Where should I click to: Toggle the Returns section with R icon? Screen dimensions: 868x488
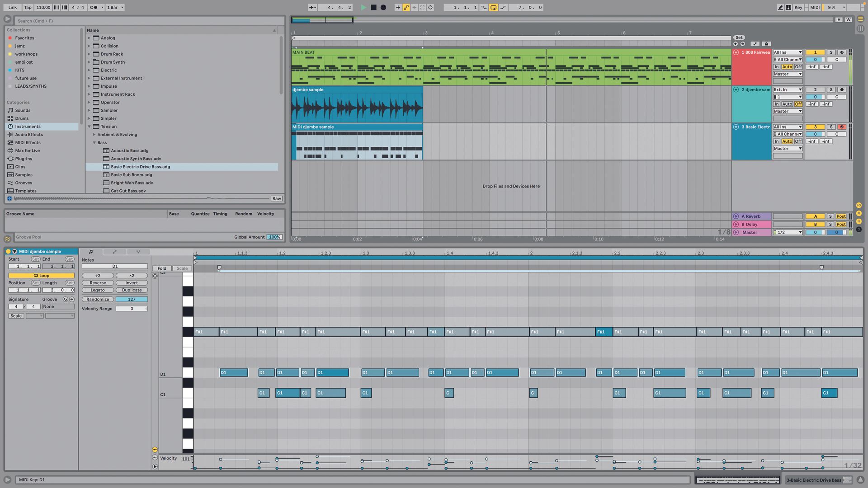coord(859,213)
